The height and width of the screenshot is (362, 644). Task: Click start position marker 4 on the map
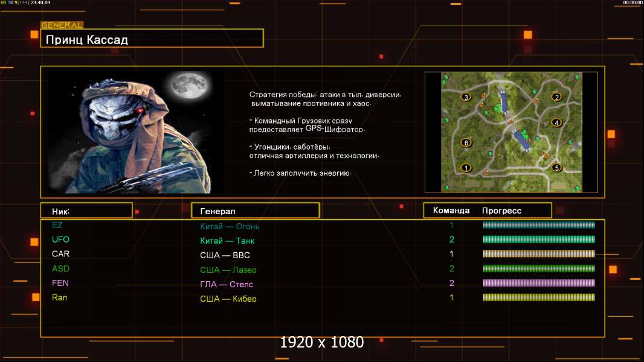(x=556, y=122)
